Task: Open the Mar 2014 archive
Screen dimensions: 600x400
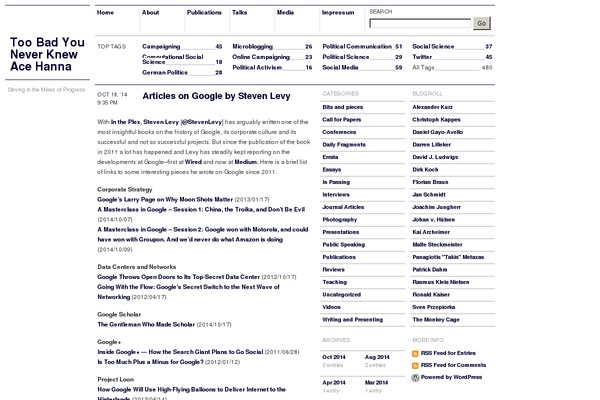Action: click(x=377, y=383)
